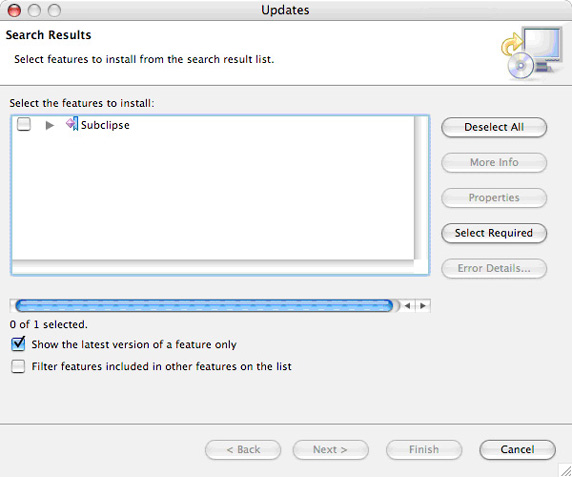Viewport: 572px width, 477px height.
Task: Click the Subclipse feature icon
Action: pos(72,124)
